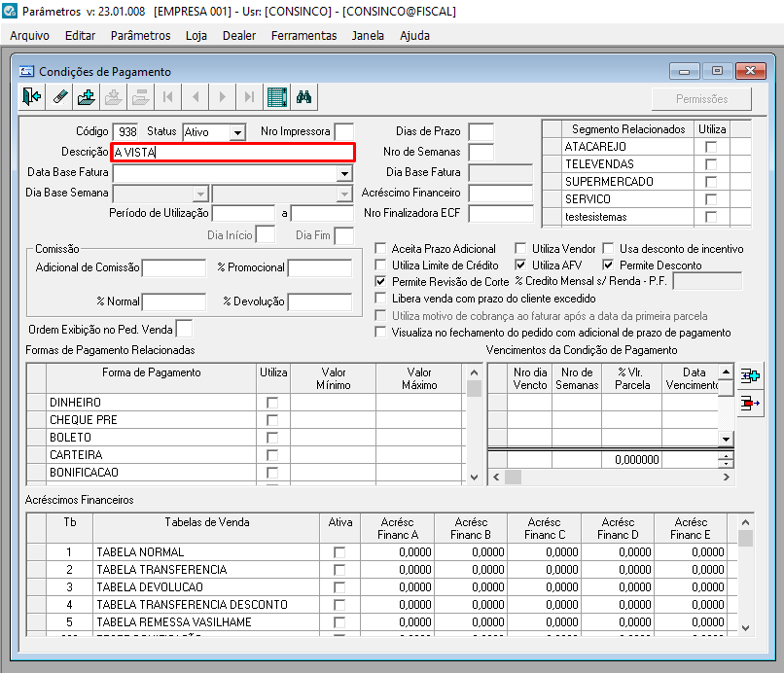The width and height of the screenshot is (784, 673).
Task: Go to next record arrow
Action: 223,96
